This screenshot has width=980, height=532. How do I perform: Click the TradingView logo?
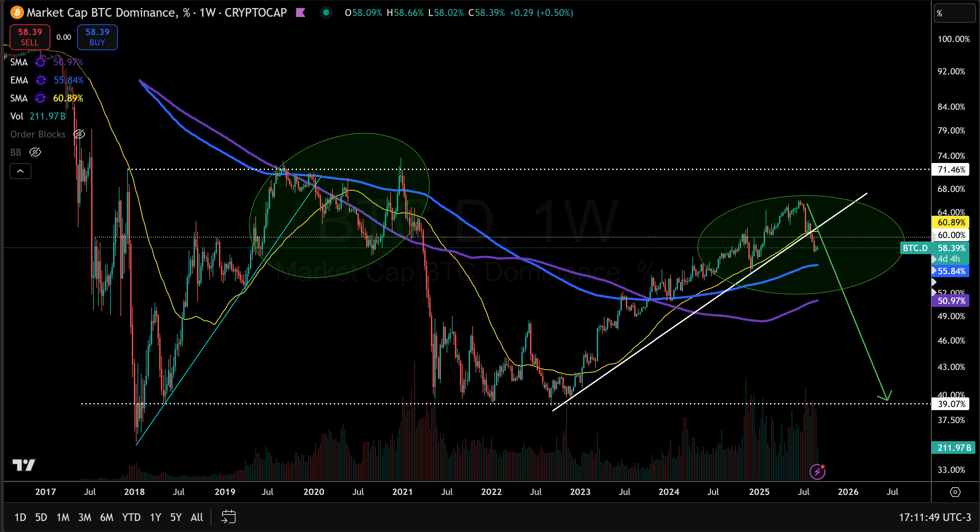pyautogui.click(x=24, y=465)
